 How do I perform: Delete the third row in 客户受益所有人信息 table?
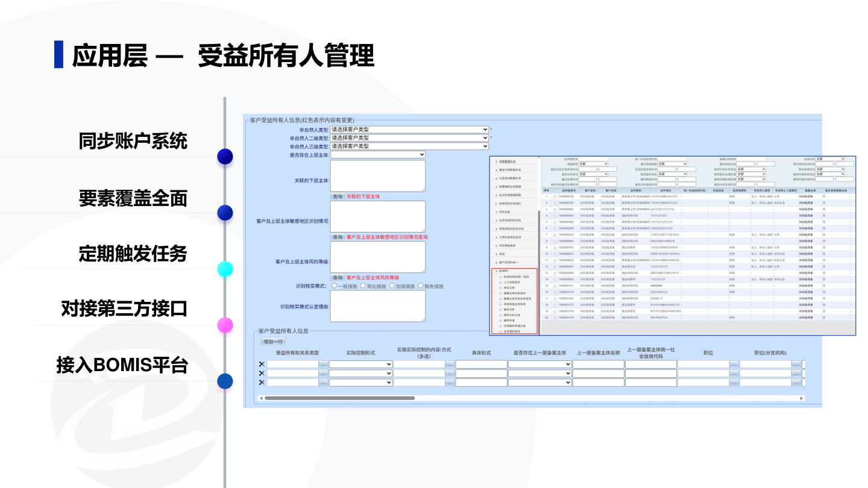point(262,383)
